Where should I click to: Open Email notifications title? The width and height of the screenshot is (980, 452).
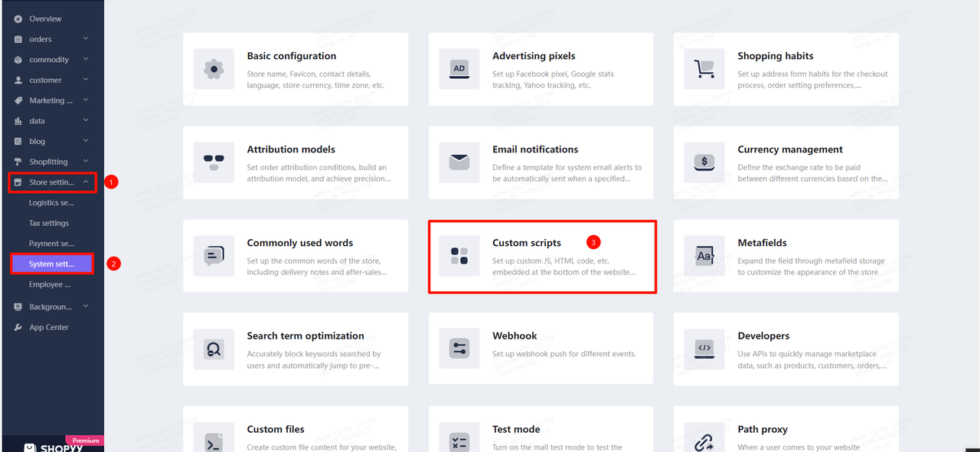(x=535, y=149)
